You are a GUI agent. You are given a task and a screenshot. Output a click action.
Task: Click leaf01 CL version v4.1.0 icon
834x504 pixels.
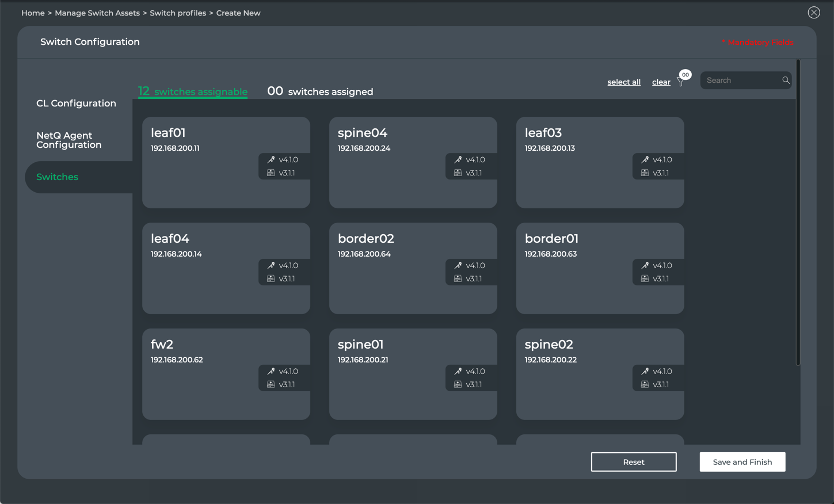point(271,160)
